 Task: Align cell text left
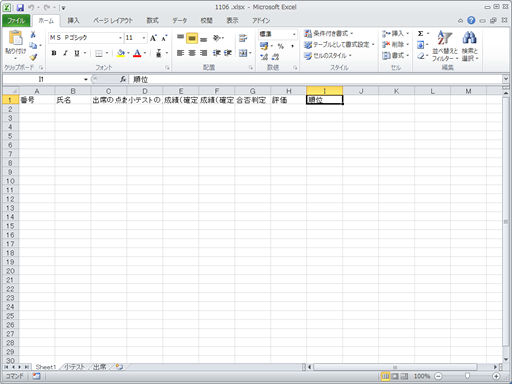[x=180, y=53]
